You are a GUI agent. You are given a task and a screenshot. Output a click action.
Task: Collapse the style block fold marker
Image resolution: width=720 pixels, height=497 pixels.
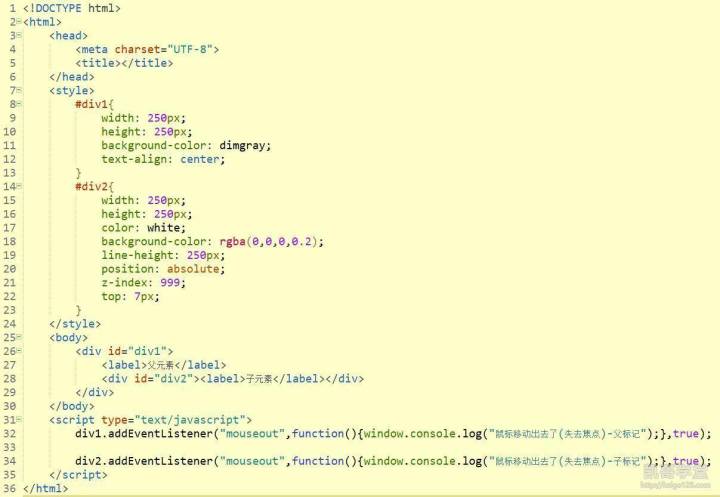(x=19, y=90)
